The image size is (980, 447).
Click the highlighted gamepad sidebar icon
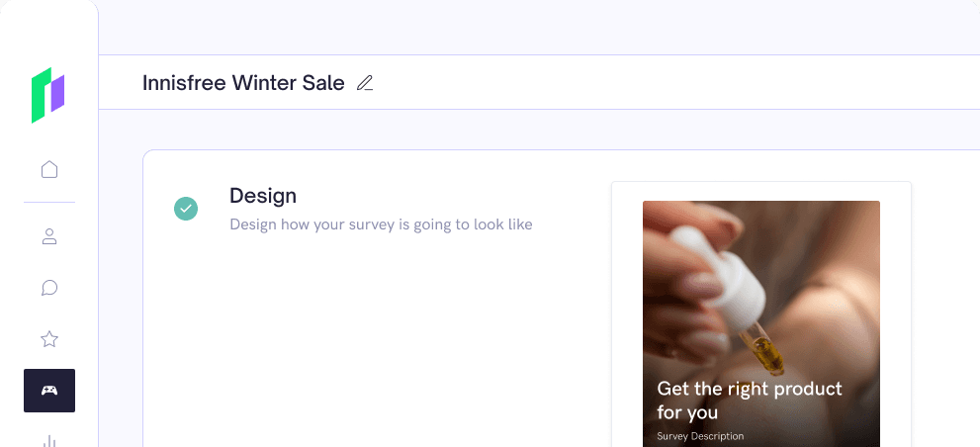[x=49, y=391]
